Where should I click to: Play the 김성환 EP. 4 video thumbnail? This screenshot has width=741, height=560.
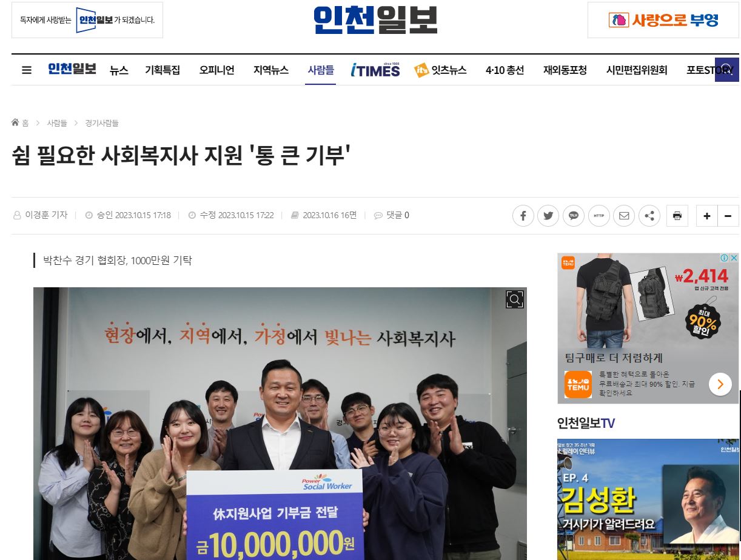point(648,499)
